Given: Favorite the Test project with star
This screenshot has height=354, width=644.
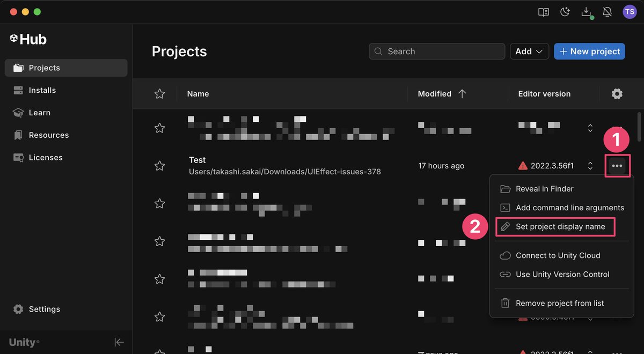Looking at the screenshot, I should point(159,166).
